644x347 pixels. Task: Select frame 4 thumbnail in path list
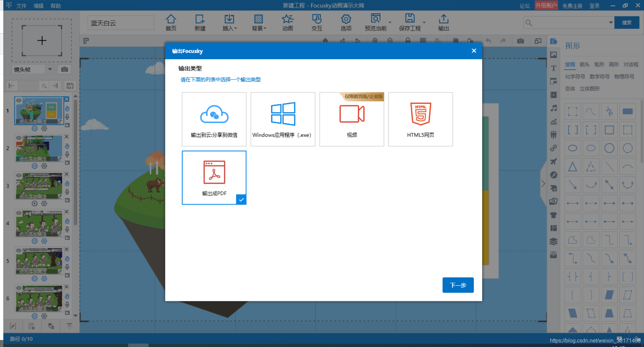tap(39, 223)
